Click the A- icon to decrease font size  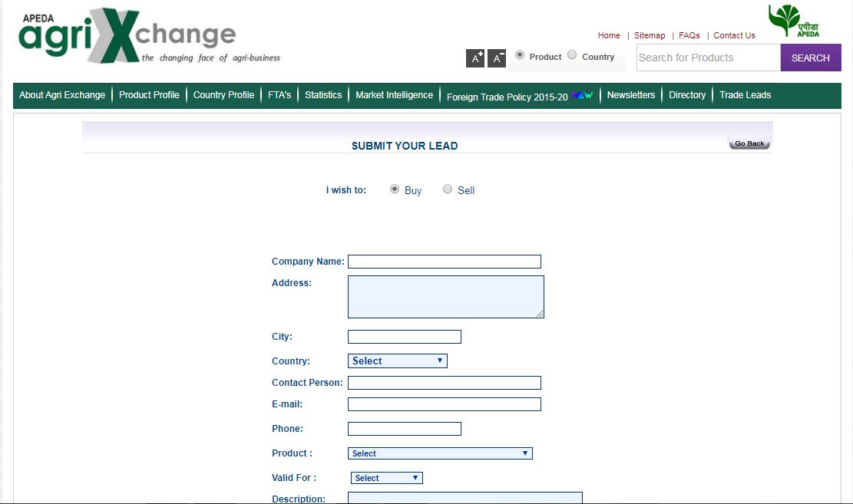pyautogui.click(x=496, y=58)
